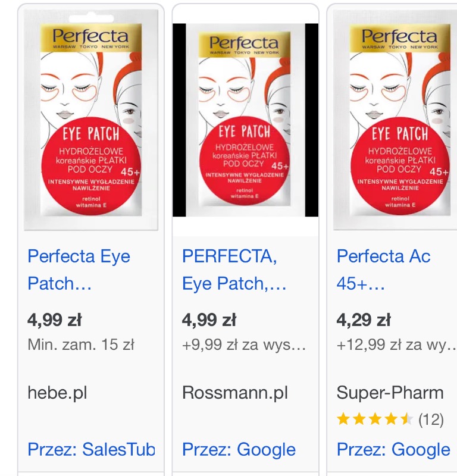The image size is (457, 476).
Task: Open the Super-Pharm Perfecta product image
Action: point(399,119)
